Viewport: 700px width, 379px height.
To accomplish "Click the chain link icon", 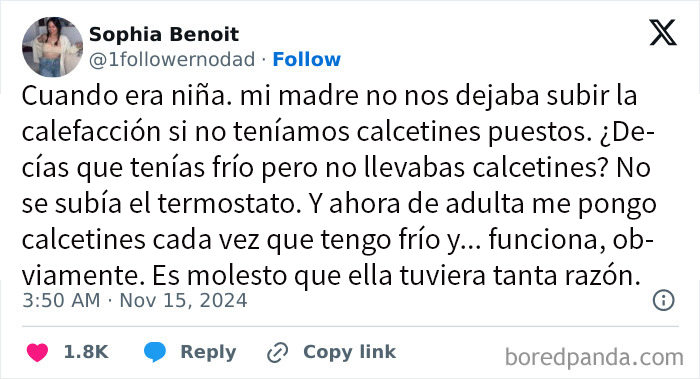I will (x=277, y=352).
